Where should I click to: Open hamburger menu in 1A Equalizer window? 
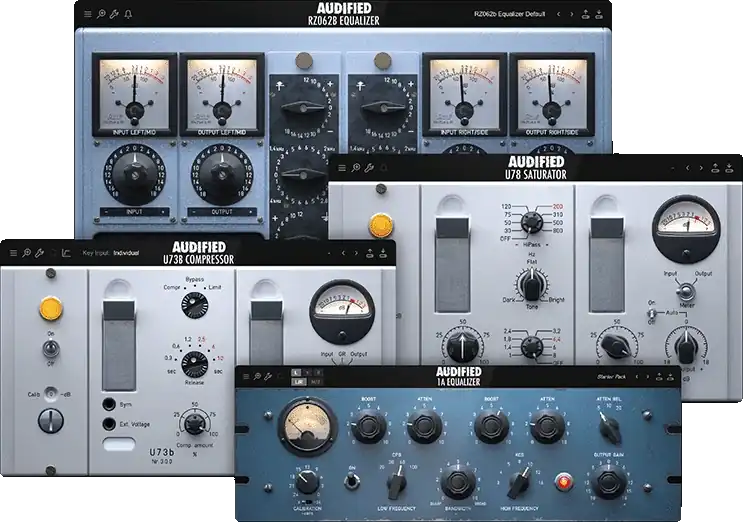246,377
